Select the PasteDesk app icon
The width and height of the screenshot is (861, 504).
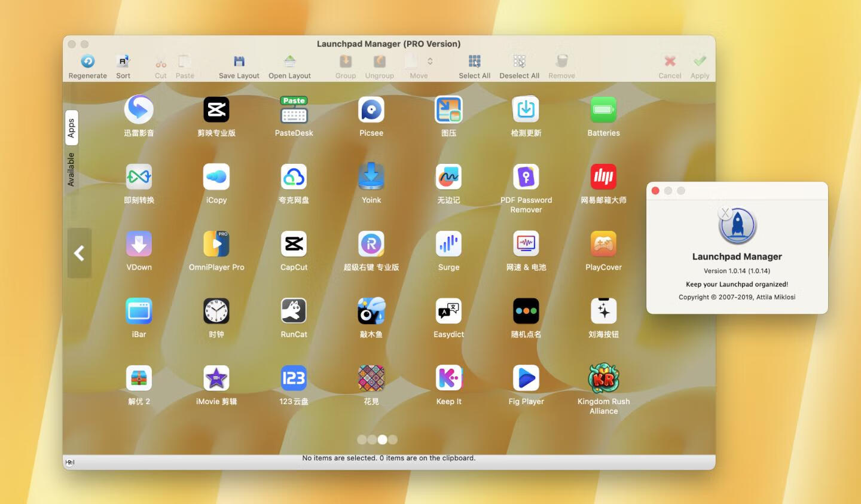click(294, 109)
